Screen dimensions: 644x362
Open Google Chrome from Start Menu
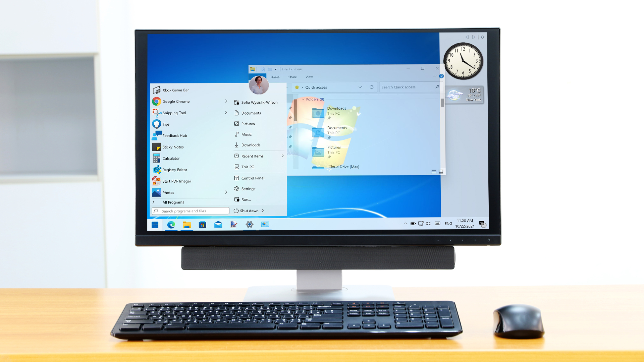(175, 101)
